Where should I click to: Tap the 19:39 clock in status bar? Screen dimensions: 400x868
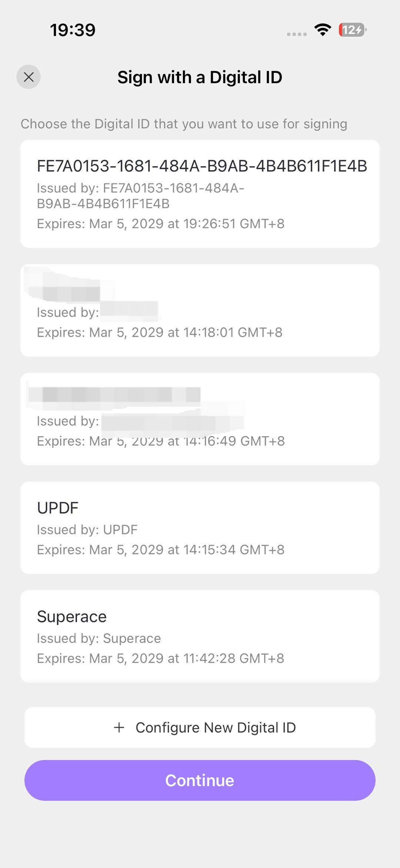pyautogui.click(x=73, y=30)
